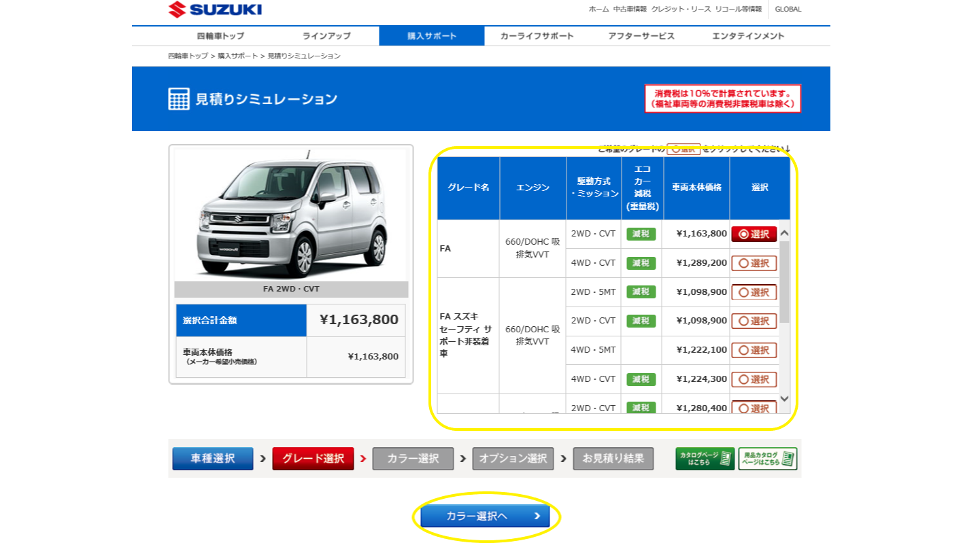Select 4WD・5MT ¥1,222,100 grade

754,350
